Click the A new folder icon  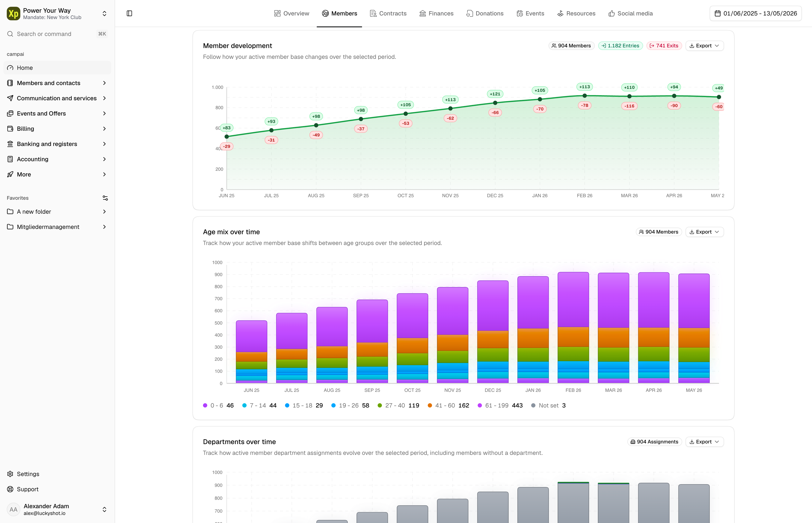coord(10,212)
